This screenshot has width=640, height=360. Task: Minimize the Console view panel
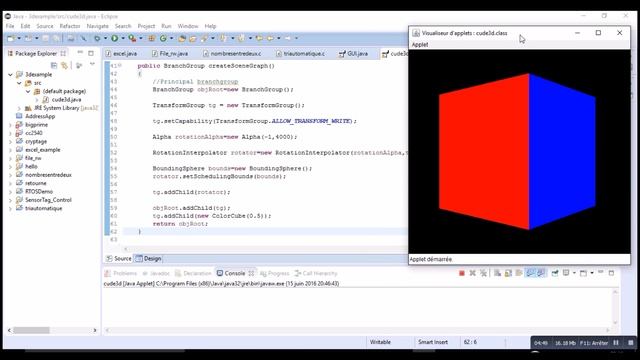[600, 272]
